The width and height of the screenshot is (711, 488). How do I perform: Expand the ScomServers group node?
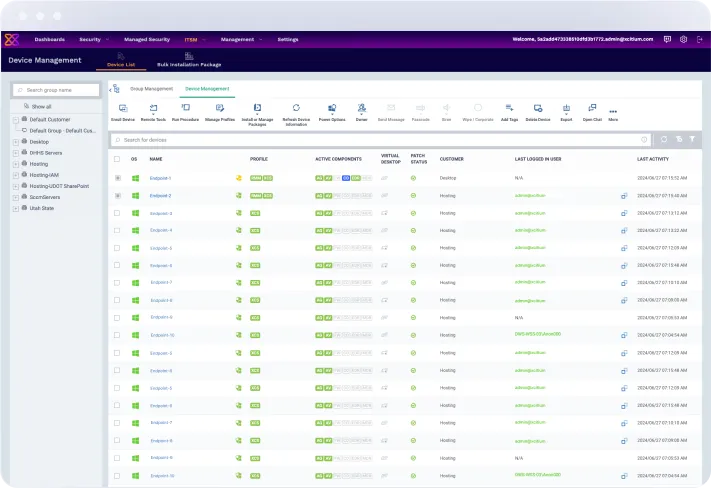pos(16,198)
